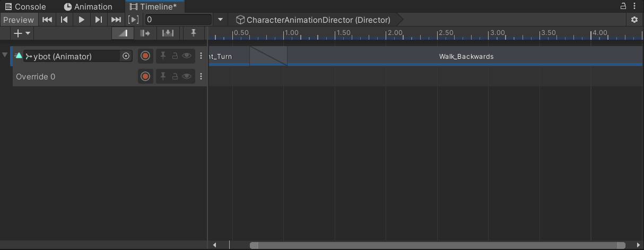This screenshot has height=250, width=644.
Task: Collapse the ybot track expander triangle
Action: (5, 56)
